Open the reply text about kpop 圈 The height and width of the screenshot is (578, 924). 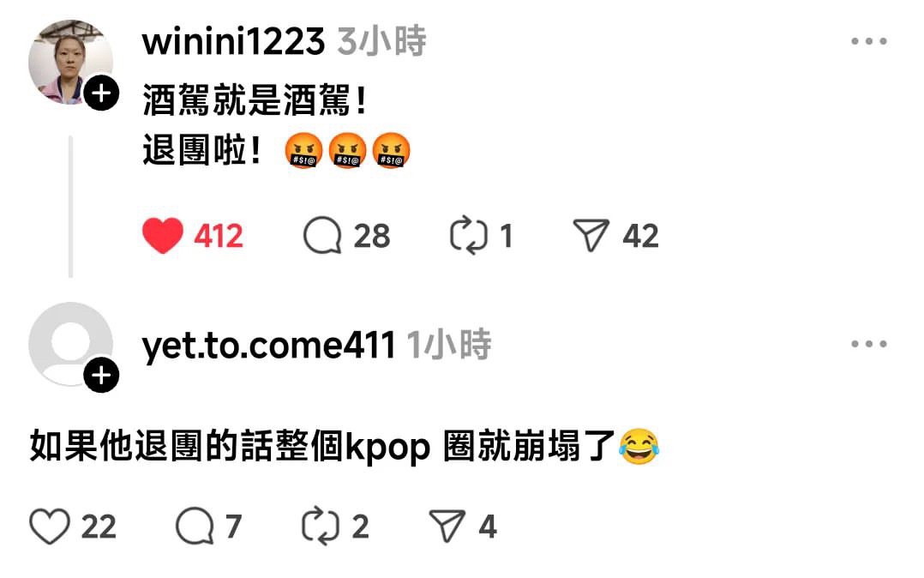[x=345, y=447]
